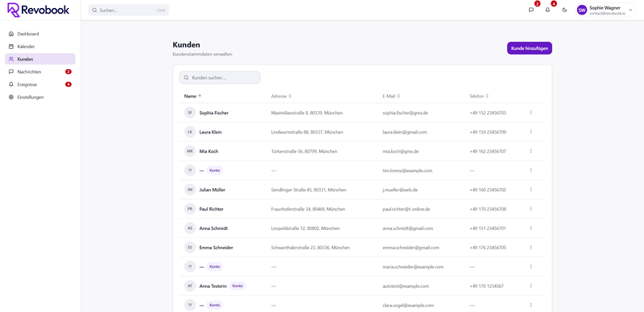Image resolution: width=644 pixels, height=312 pixels.
Task: Click the name Sophia Fischer
Action: point(214,113)
